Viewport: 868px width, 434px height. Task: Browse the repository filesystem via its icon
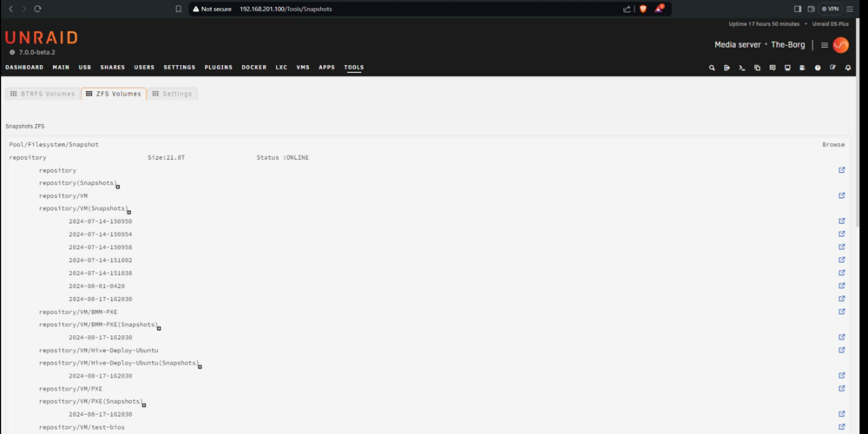[x=842, y=170]
